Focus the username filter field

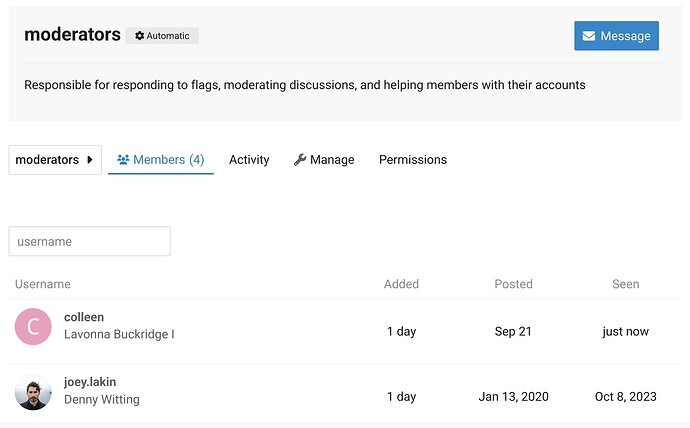pos(90,241)
